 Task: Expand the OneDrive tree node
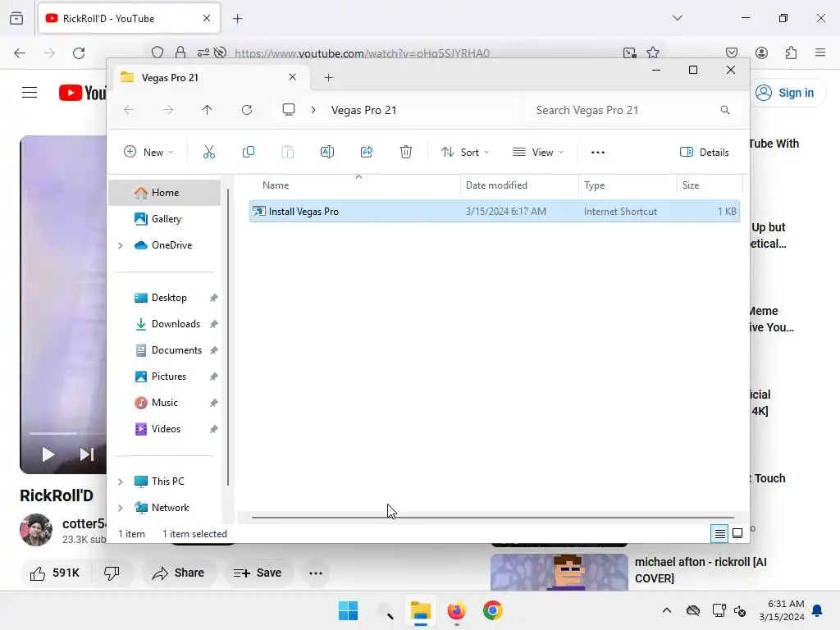[x=121, y=245]
